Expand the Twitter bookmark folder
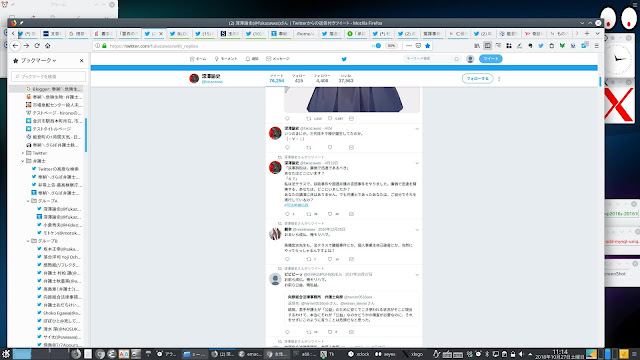This screenshot has width=640, height=360. (23, 153)
